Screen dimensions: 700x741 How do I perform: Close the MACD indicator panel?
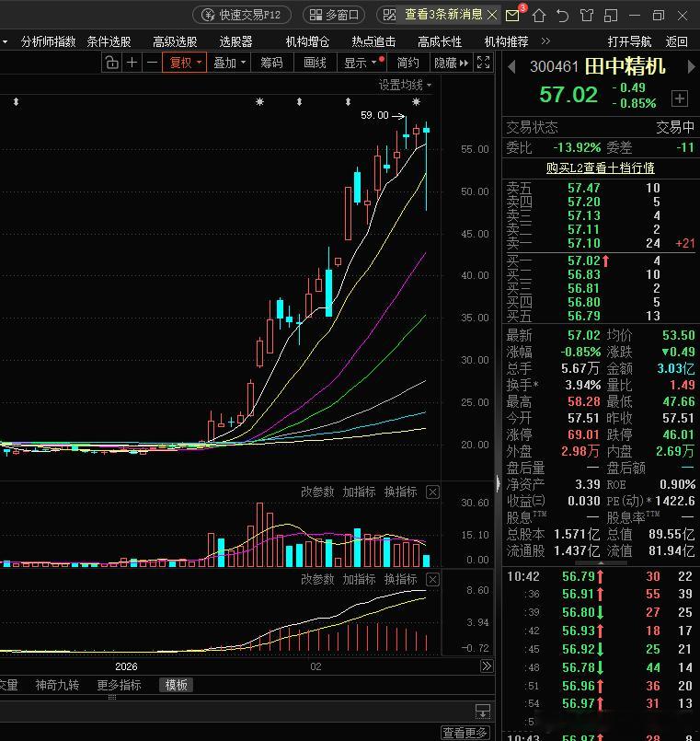[x=432, y=579]
